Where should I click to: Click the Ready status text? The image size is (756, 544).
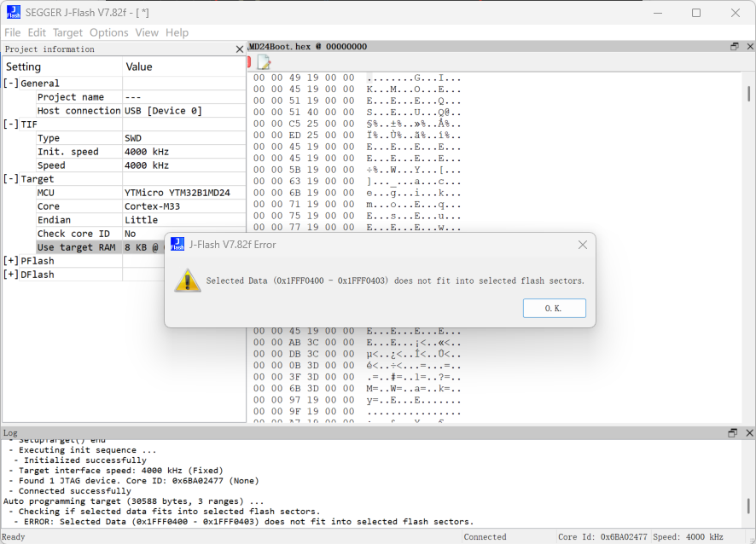pos(14,537)
